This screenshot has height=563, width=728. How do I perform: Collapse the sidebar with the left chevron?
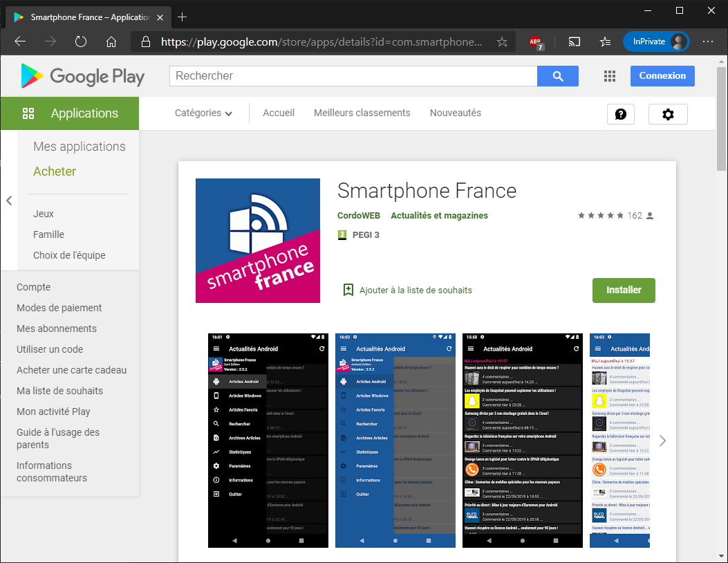(9, 201)
